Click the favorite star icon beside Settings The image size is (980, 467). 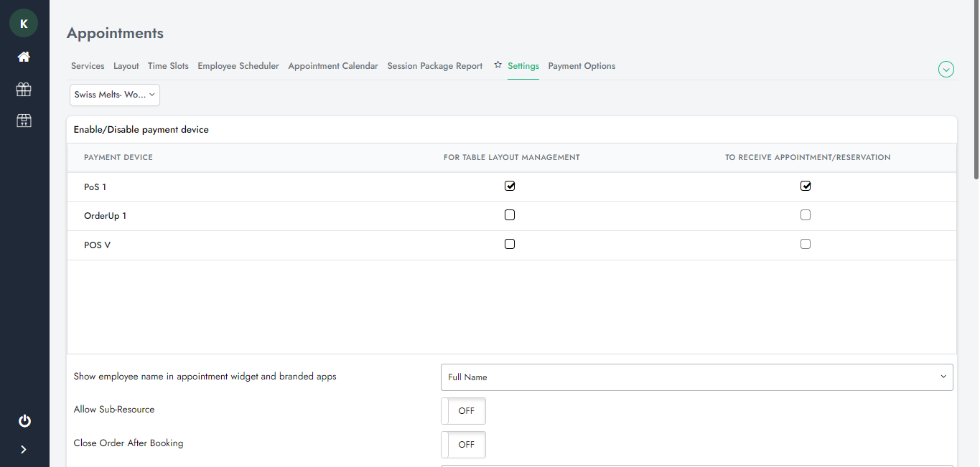point(498,65)
